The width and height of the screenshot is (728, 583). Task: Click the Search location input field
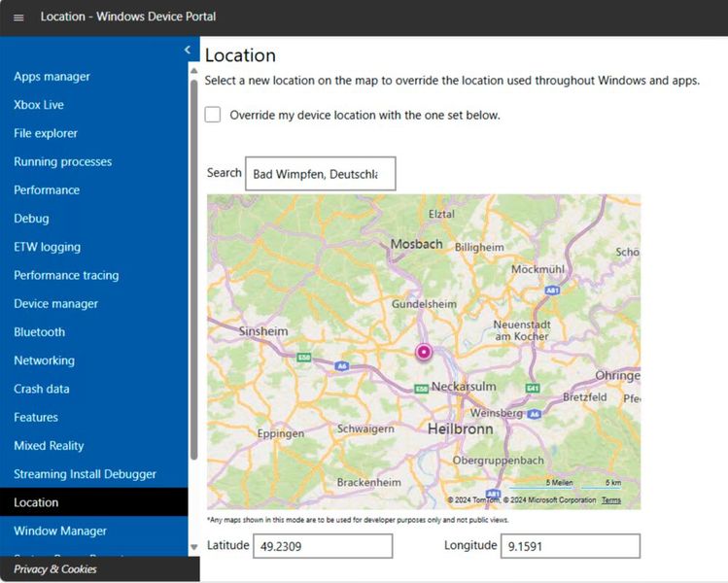point(321,174)
